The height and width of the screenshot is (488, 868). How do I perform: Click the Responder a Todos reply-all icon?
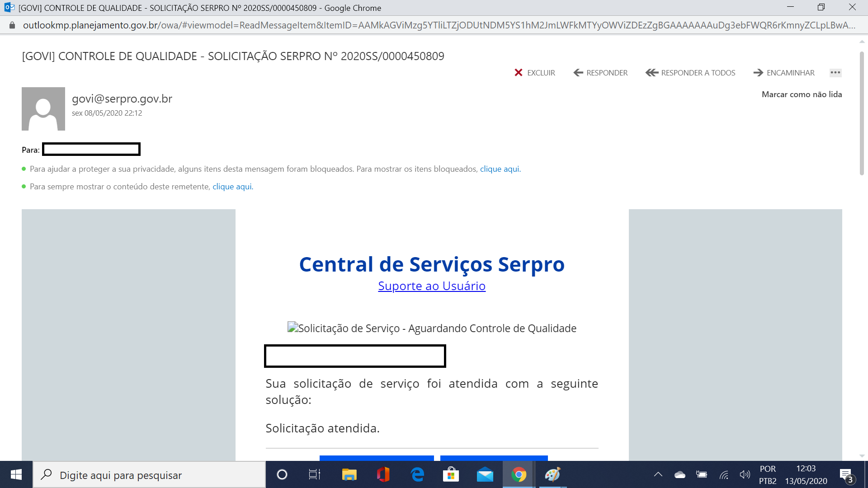click(651, 72)
